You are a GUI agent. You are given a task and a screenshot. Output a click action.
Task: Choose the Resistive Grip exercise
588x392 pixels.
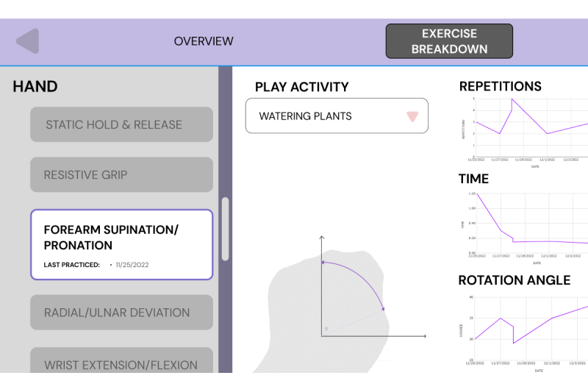[121, 175]
